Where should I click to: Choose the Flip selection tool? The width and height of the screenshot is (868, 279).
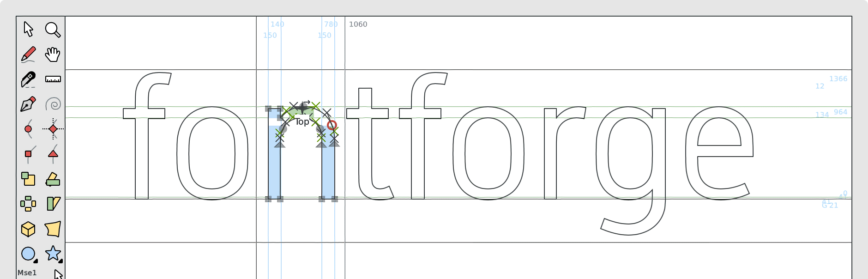(53, 179)
